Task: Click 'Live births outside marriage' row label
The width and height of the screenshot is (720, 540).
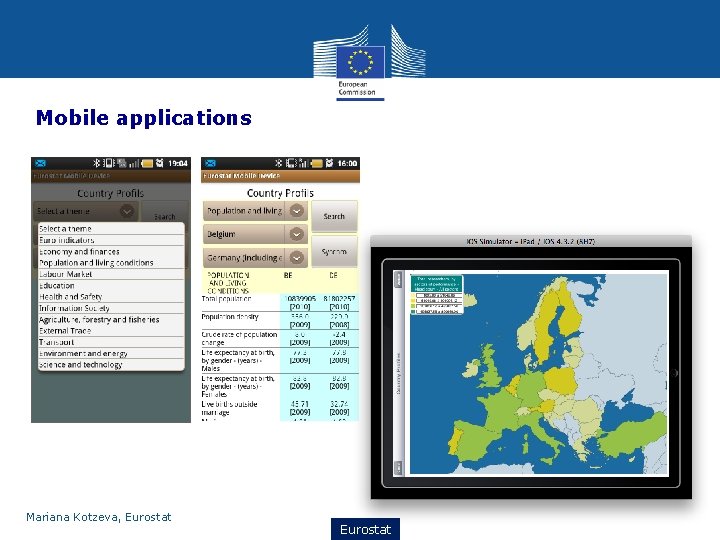Action: tap(229, 408)
